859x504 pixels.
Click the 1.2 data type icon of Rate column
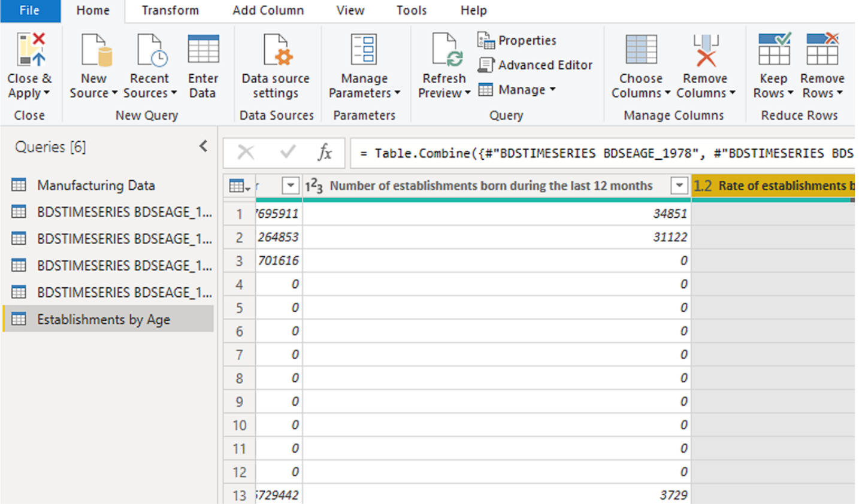pos(703,186)
